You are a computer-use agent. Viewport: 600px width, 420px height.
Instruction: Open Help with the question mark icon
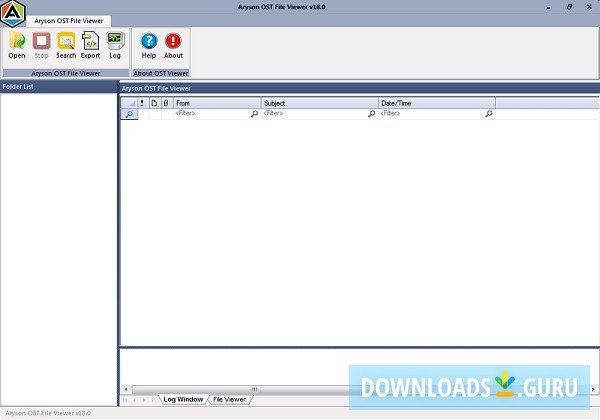point(149,45)
